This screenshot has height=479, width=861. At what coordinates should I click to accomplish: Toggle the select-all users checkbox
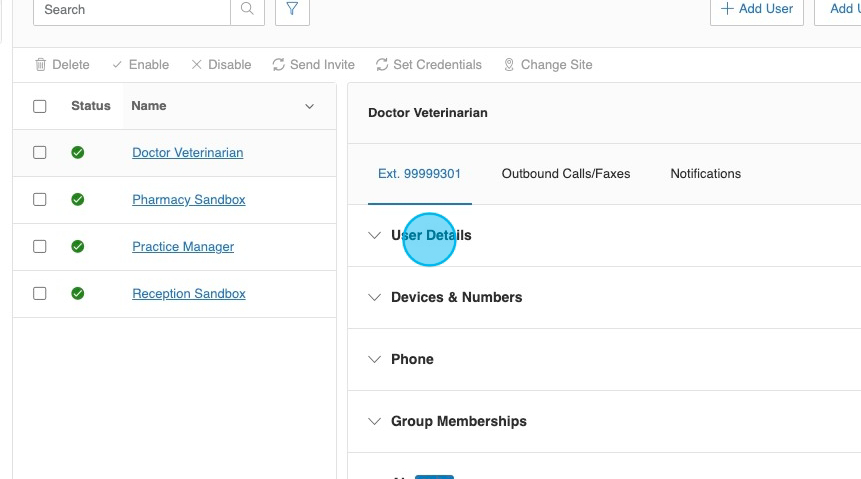[40, 106]
